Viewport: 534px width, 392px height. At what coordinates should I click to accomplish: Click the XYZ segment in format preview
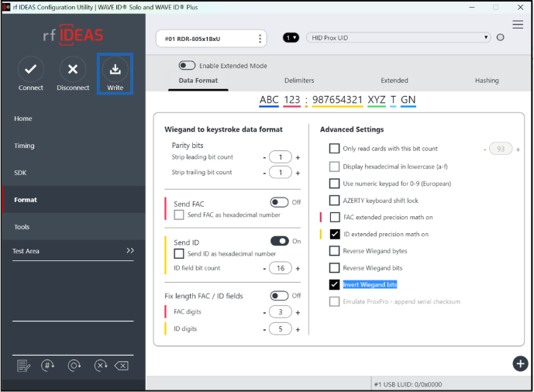tap(377, 100)
